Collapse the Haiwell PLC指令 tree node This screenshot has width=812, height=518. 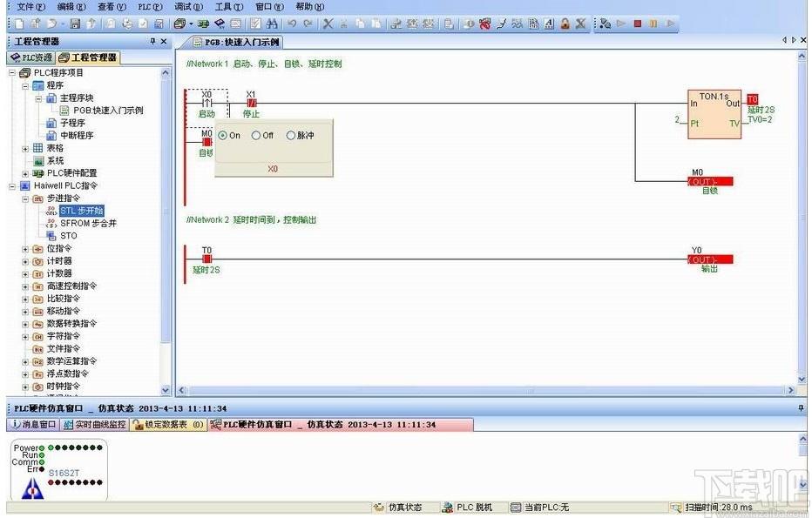[x=12, y=185]
